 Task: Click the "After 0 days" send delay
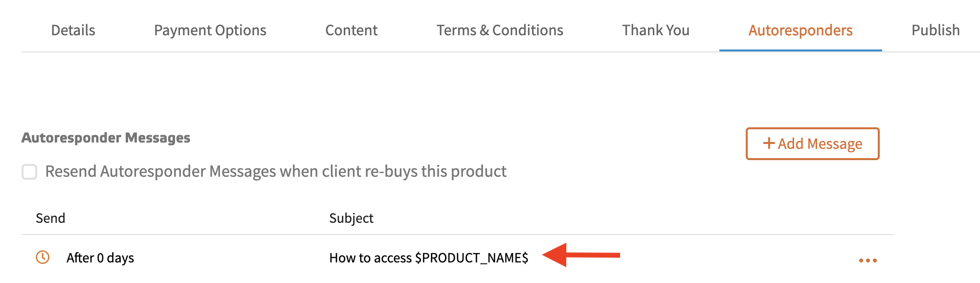(100, 258)
